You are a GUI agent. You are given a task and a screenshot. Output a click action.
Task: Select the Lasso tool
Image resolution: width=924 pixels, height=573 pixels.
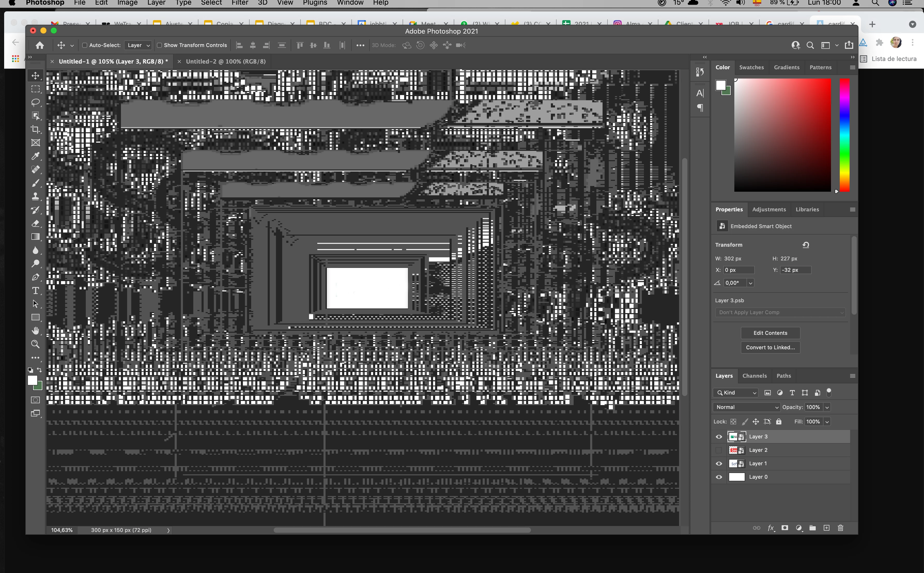tap(35, 103)
